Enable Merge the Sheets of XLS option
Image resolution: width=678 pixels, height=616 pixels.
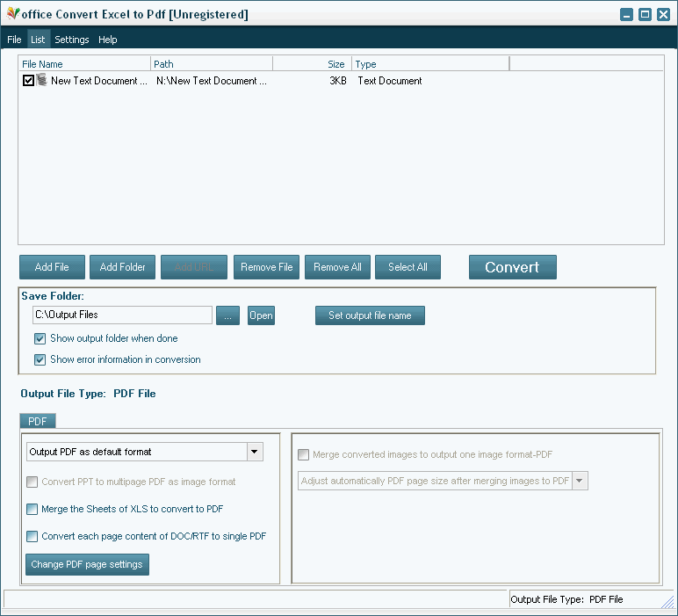[32, 509]
